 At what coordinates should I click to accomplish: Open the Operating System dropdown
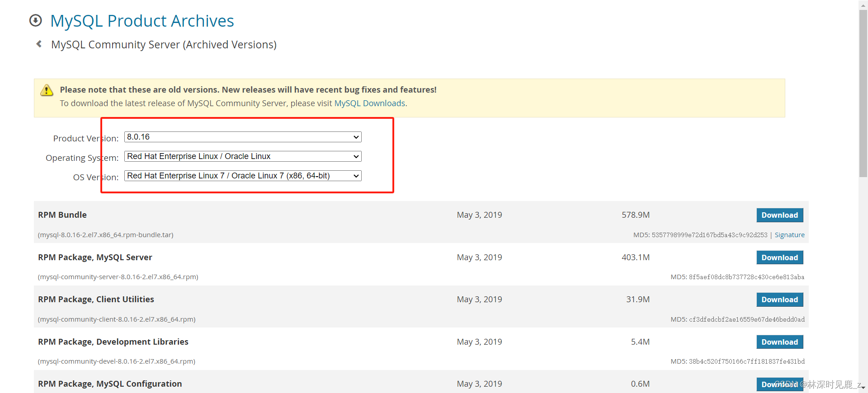click(x=243, y=156)
